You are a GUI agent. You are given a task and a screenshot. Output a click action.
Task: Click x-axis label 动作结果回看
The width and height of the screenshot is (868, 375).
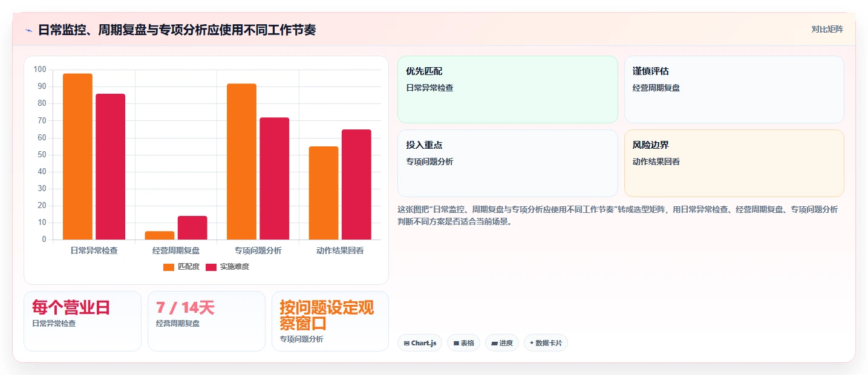pyautogui.click(x=340, y=250)
